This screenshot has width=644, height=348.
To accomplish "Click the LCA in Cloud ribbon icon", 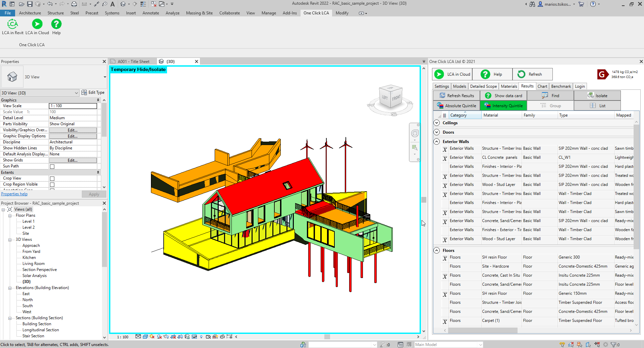I will point(37,24).
